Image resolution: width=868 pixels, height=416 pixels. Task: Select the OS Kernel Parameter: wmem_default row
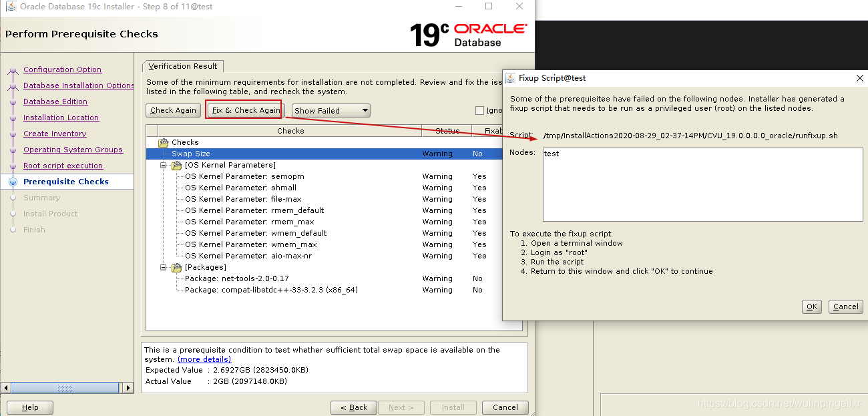tap(324, 233)
